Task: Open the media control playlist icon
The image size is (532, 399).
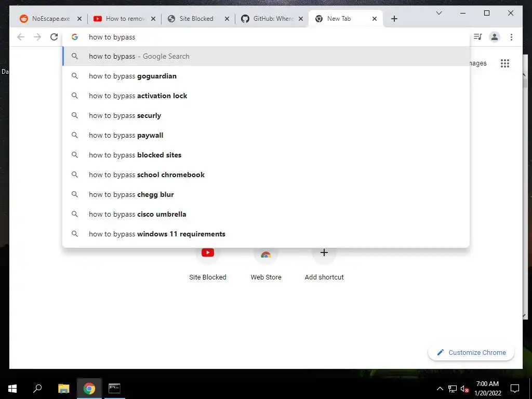Action: click(478, 37)
